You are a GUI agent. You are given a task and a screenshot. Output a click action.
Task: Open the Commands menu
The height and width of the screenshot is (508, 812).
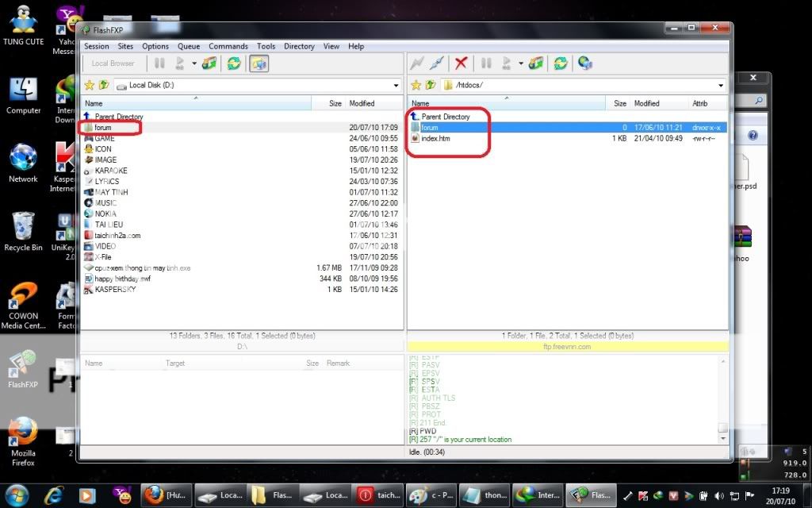pos(228,46)
